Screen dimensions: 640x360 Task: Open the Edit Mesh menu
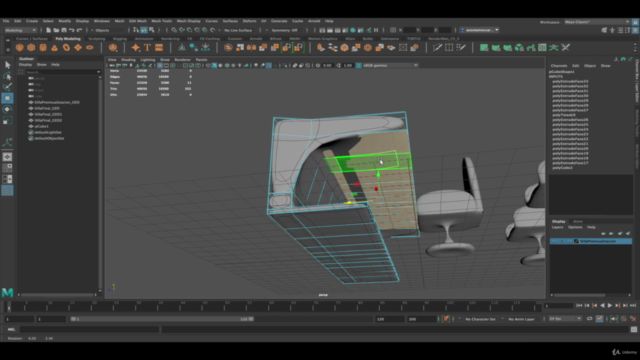(x=138, y=21)
